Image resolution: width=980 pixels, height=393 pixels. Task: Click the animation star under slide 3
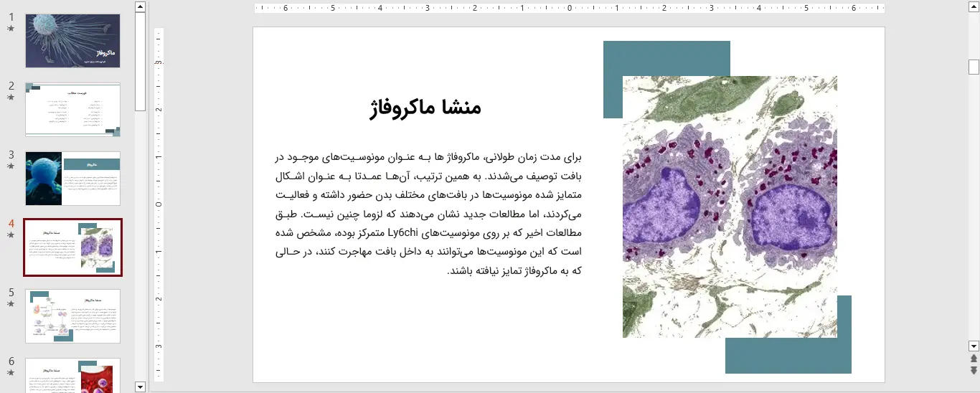[11, 166]
